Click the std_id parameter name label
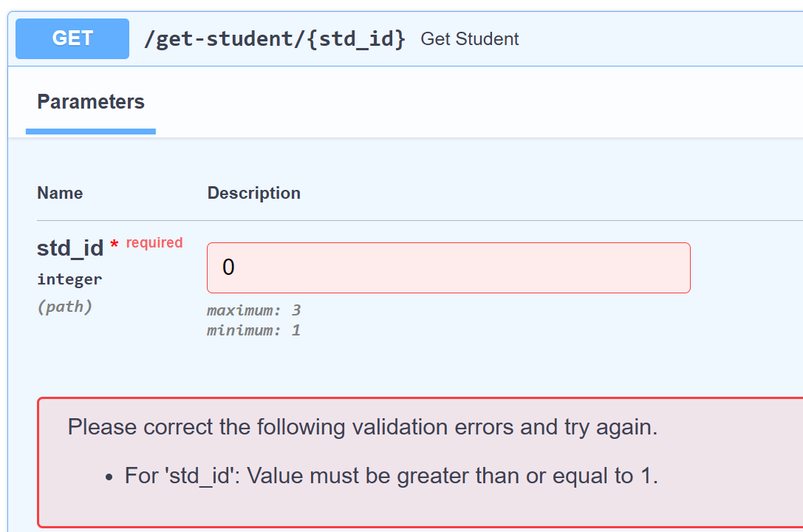The width and height of the screenshot is (803, 532). (70, 248)
